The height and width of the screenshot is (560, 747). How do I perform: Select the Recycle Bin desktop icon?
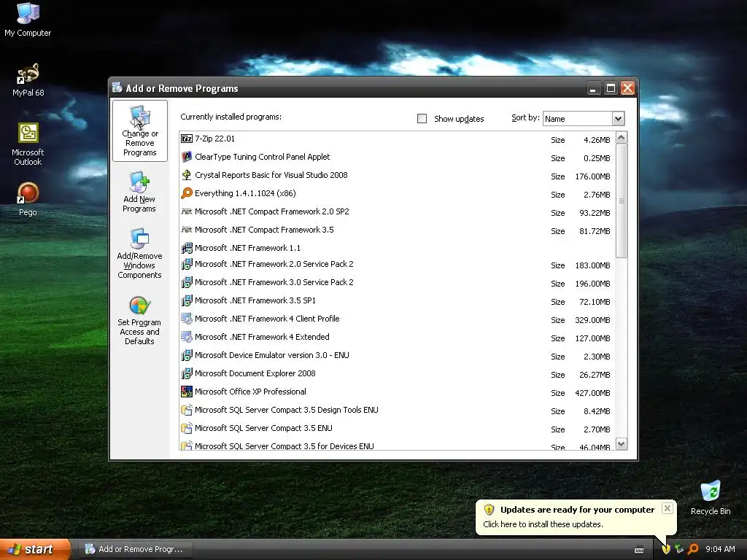click(711, 497)
